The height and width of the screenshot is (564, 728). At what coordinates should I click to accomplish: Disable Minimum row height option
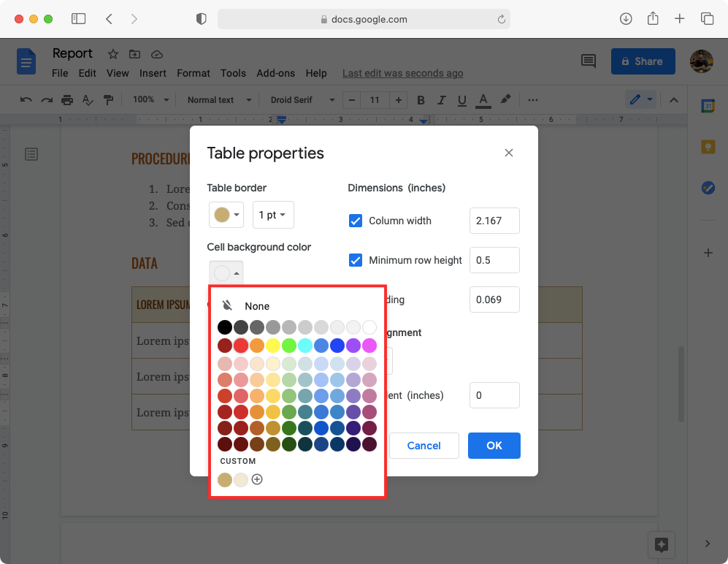pyautogui.click(x=356, y=260)
